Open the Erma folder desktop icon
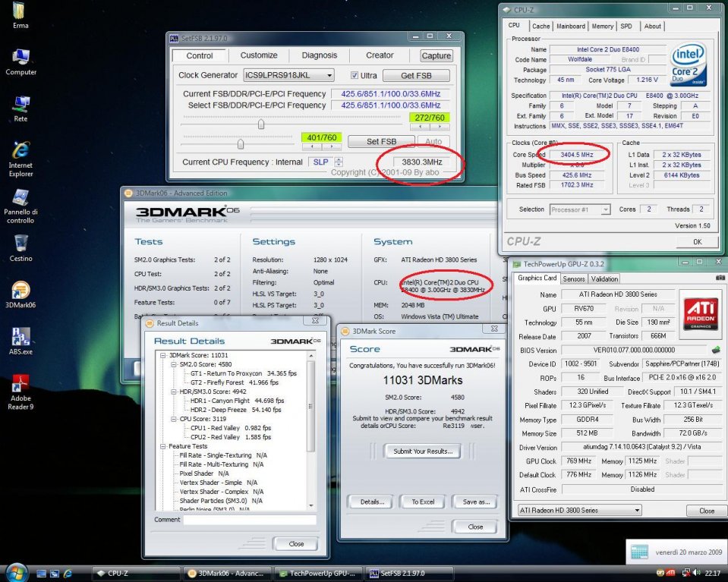This screenshot has height=582, width=728. 20,14
